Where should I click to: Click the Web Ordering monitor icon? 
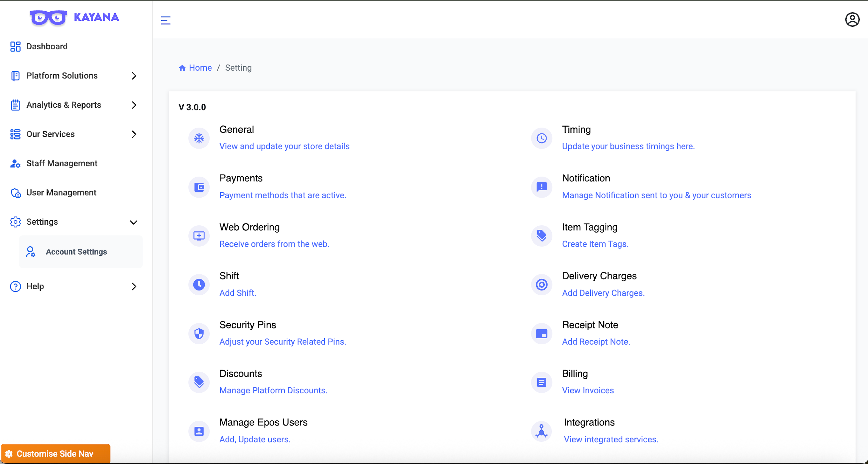click(x=199, y=236)
